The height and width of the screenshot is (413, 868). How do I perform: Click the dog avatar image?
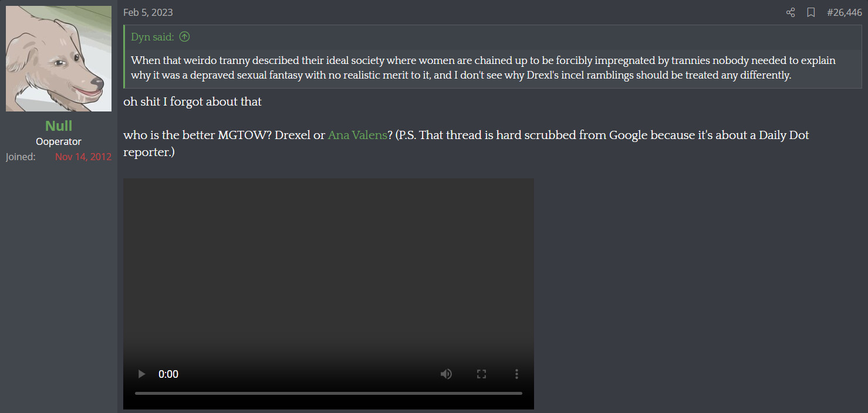click(59, 59)
